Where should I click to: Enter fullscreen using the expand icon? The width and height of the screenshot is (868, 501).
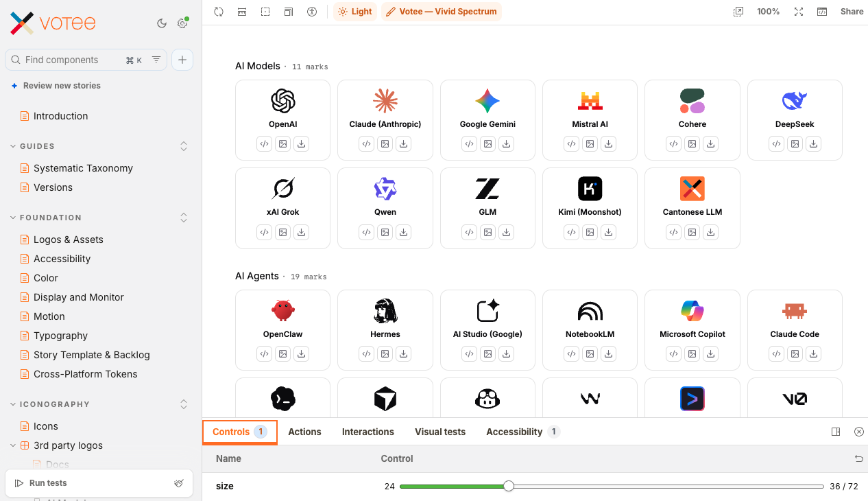click(x=799, y=12)
